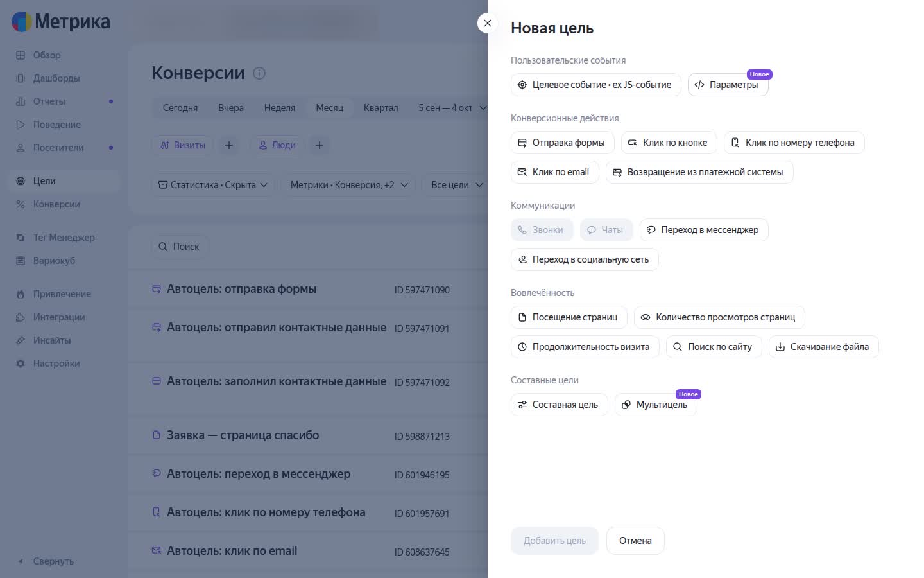Click the Отмена button
The image size is (924, 578).
[635, 541]
